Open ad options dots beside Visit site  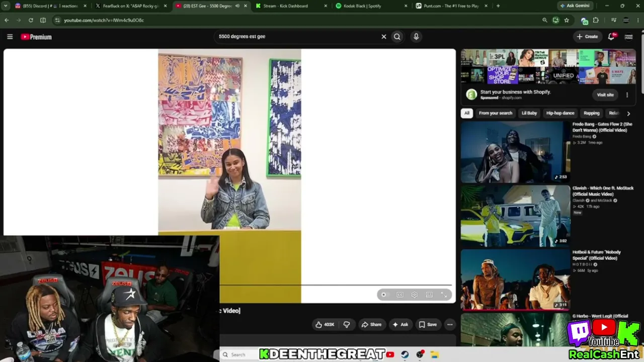point(627,95)
